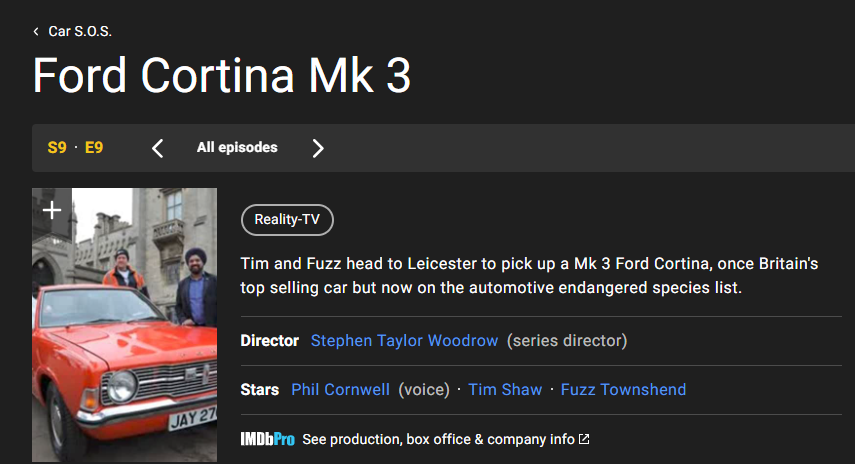Open the Car S.O.S. series link
855x464 pixels.
[x=80, y=32]
